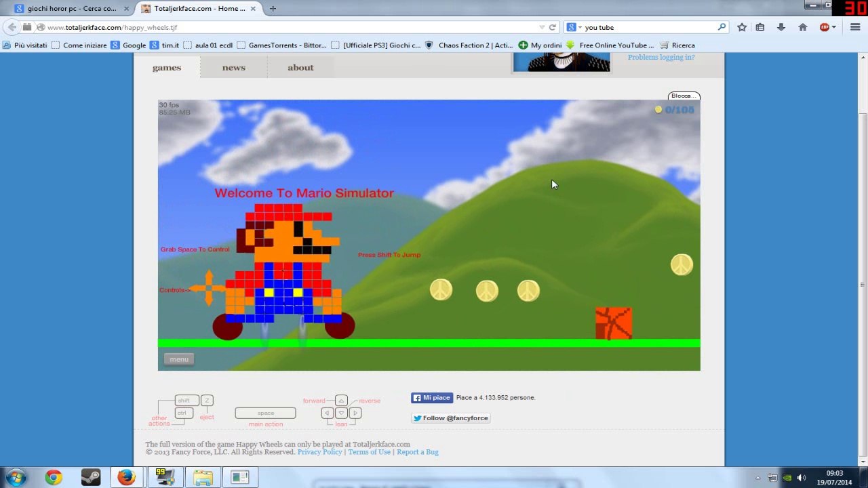Image resolution: width=868 pixels, height=488 pixels.
Task: Open Steam from the taskbar
Action: tap(90, 477)
